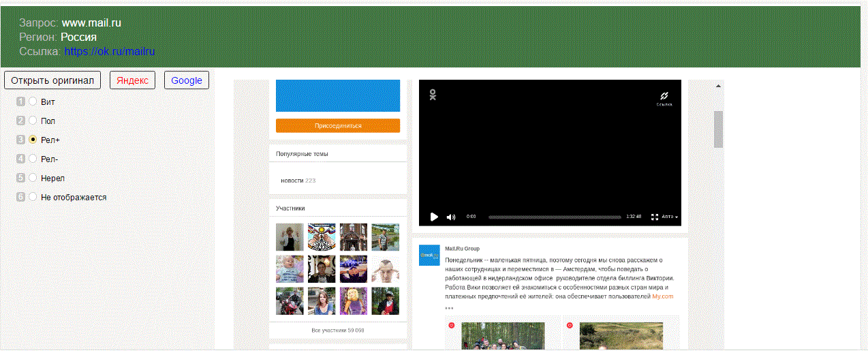
Task: Mute the video with the speaker icon
Action: pyautogui.click(x=451, y=217)
